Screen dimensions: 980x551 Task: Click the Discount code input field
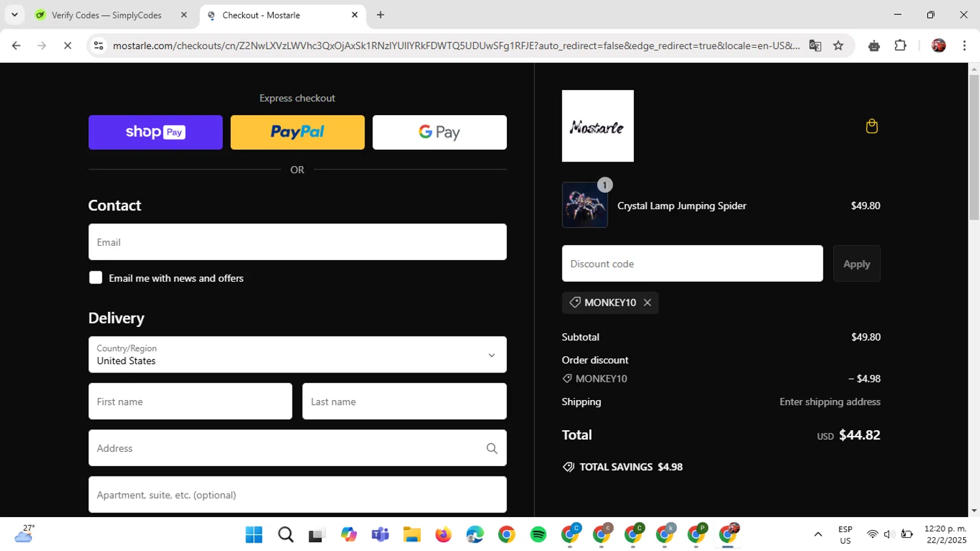[x=693, y=263]
